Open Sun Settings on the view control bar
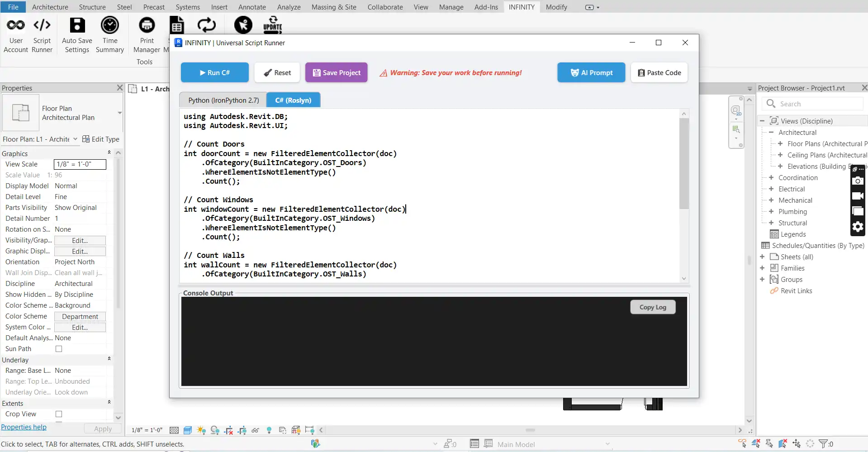 (201, 430)
